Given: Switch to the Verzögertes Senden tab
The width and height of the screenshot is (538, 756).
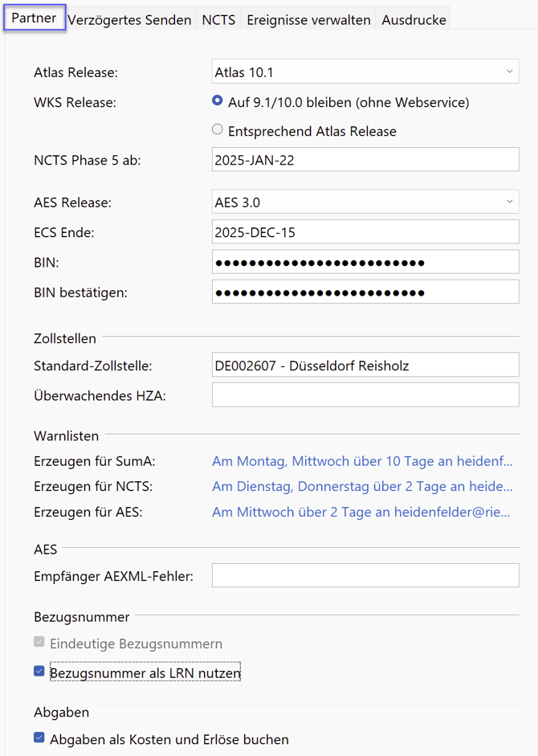Looking at the screenshot, I should pos(130,19).
